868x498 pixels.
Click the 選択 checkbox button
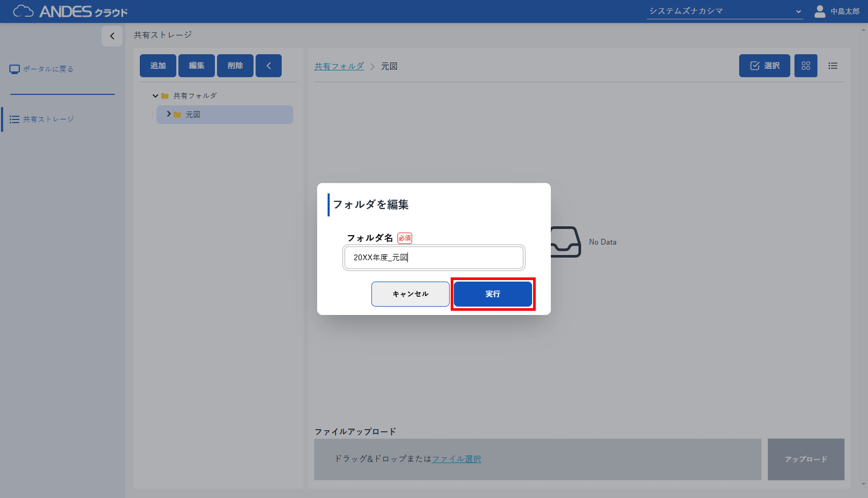[x=764, y=66]
